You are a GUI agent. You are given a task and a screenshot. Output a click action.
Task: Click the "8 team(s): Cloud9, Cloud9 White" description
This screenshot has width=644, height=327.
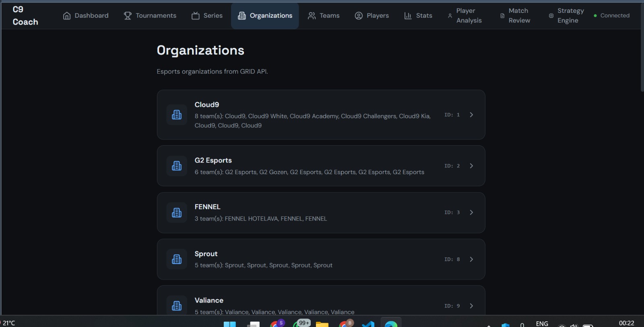pos(313,121)
